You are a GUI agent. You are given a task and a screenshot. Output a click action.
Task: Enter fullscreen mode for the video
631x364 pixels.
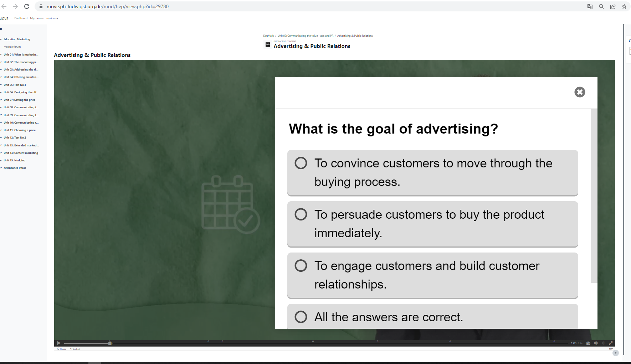point(611,343)
